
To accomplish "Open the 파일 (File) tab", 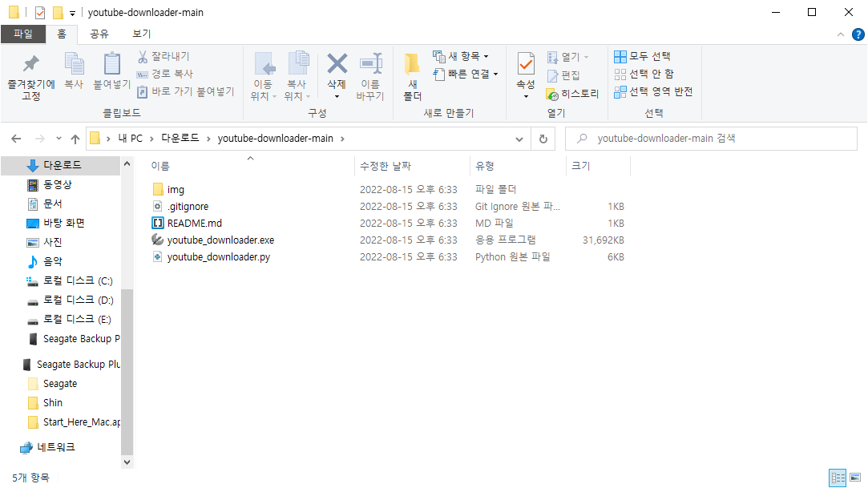I will [23, 34].
